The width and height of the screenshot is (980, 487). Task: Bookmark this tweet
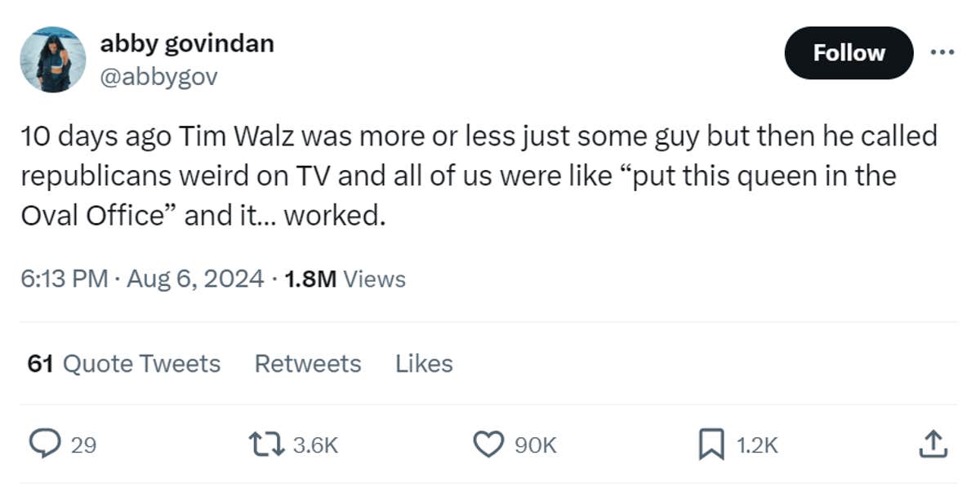tap(710, 444)
